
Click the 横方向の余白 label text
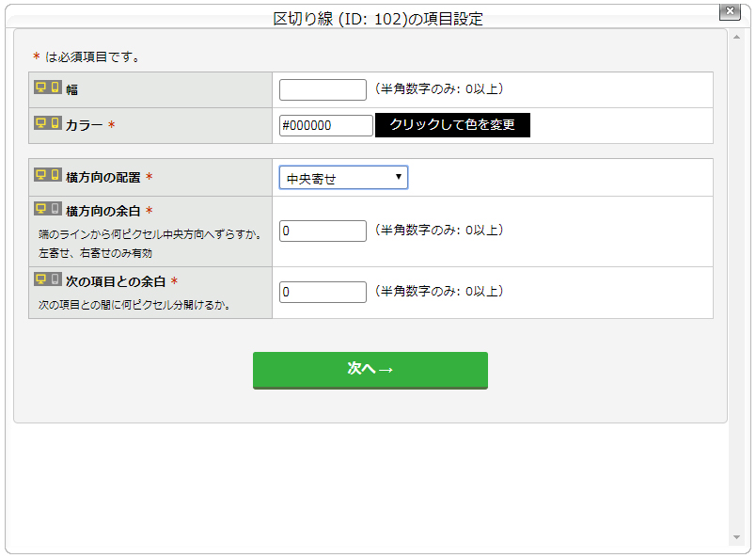click(x=103, y=212)
